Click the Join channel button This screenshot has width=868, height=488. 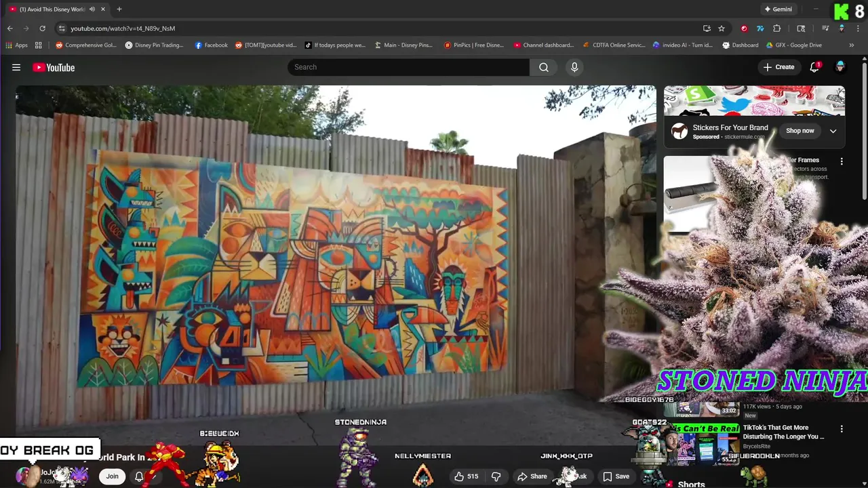point(112,476)
